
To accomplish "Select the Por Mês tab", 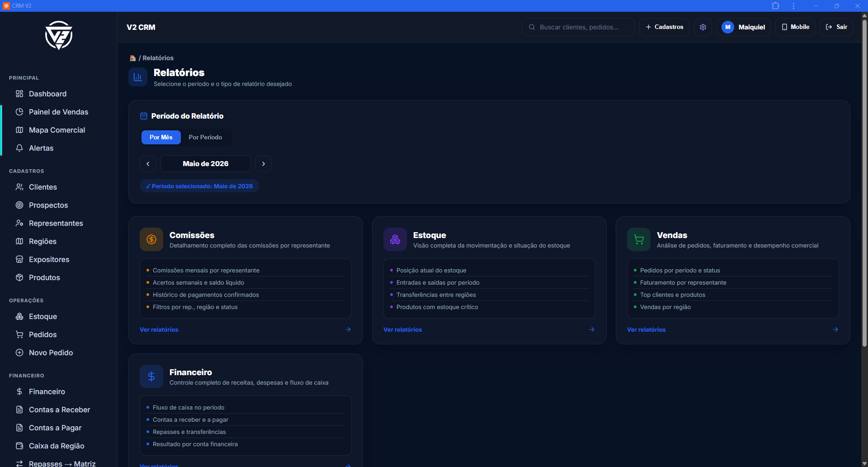I will click(161, 137).
